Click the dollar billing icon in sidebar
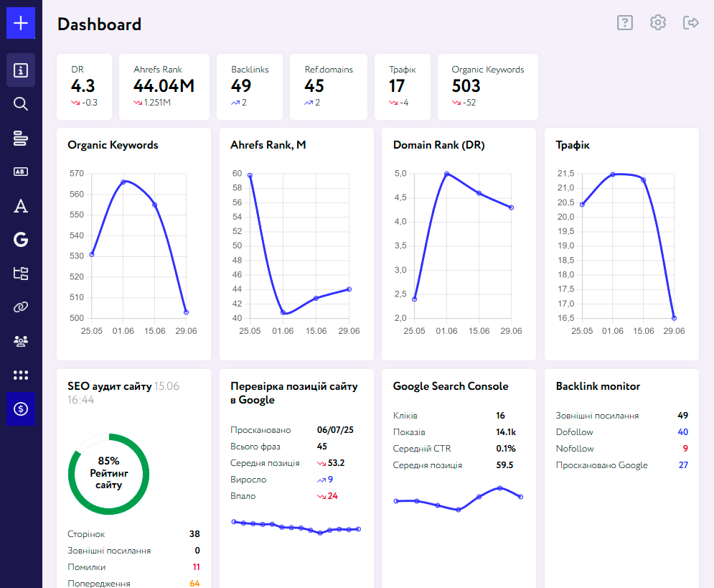 point(21,409)
